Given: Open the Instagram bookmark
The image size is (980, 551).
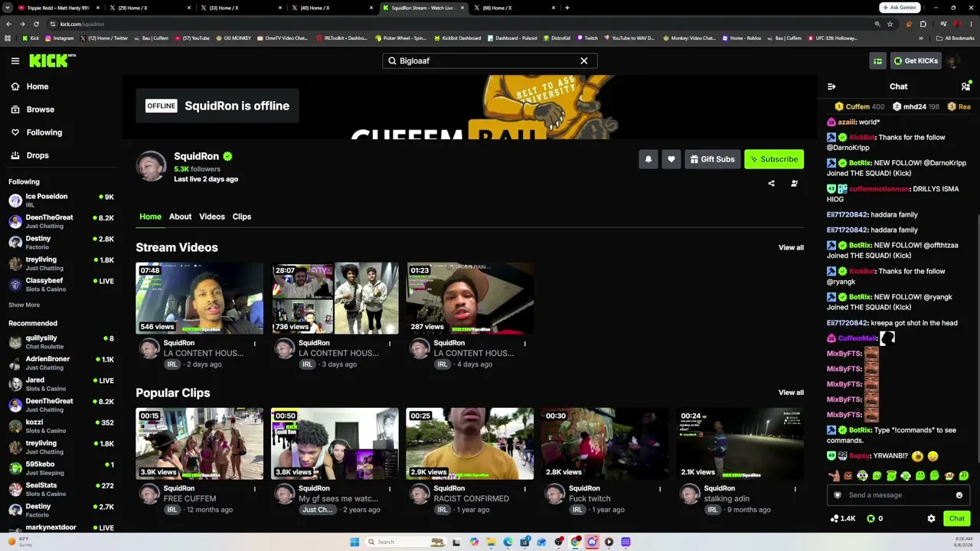Looking at the screenshot, I should pos(59,38).
